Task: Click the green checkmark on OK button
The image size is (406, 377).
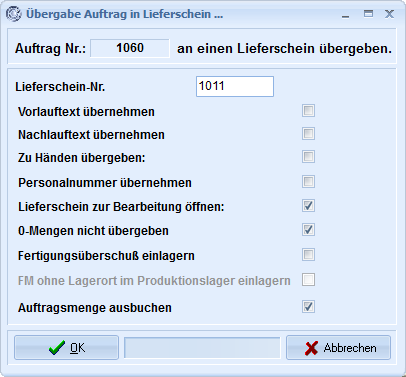Action: pyautogui.click(x=57, y=348)
